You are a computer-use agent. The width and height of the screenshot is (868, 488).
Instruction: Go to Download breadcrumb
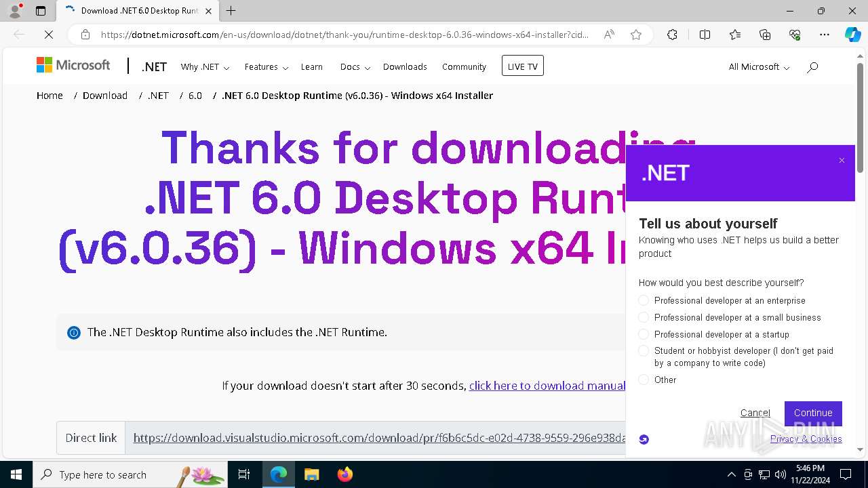pyautogui.click(x=105, y=96)
